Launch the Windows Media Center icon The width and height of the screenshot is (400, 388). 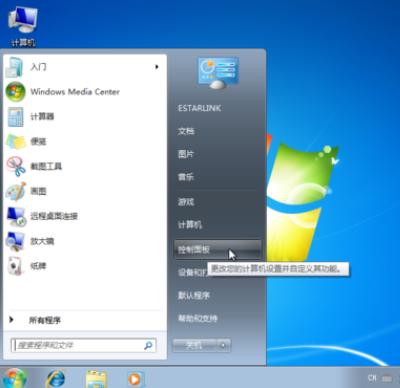click(x=15, y=92)
